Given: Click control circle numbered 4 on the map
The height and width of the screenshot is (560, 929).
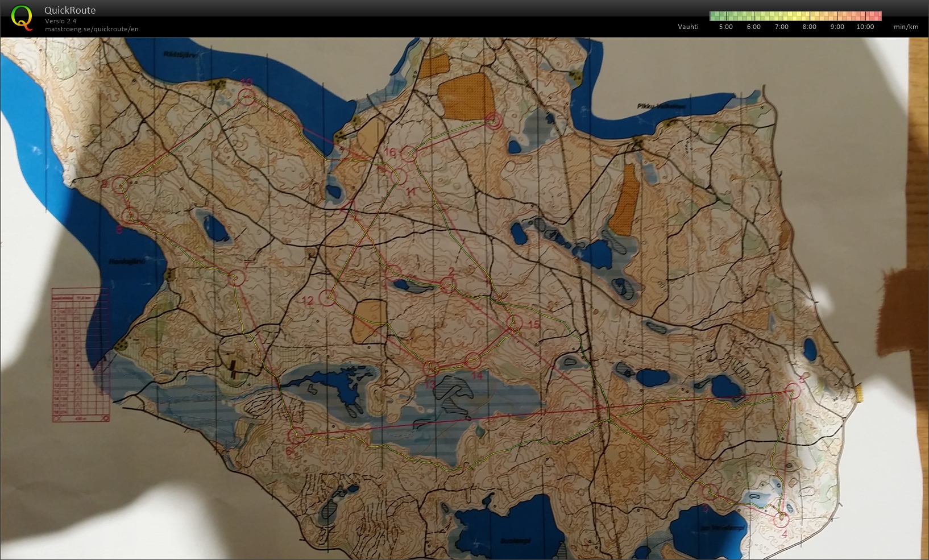Looking at the screenshot, I should click(782, 518).
